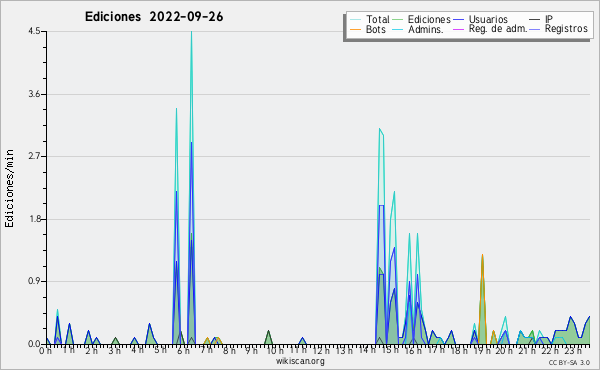Click the tallest Total peak tip
The image size is (600, 370).
pos(191,32)
